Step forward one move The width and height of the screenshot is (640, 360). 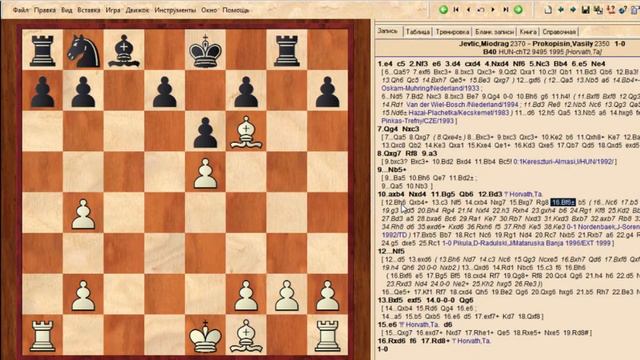pyautogui.click(x=493, y=9)
